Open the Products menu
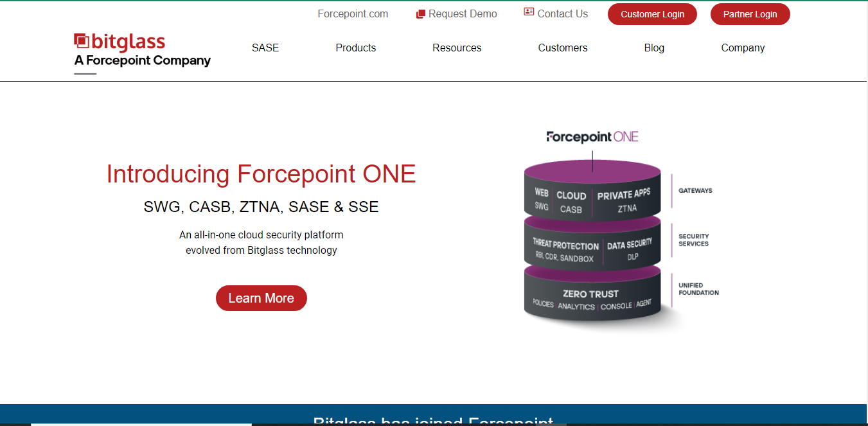The height and width of the screenshot is (426, 868). pos(356,48)
